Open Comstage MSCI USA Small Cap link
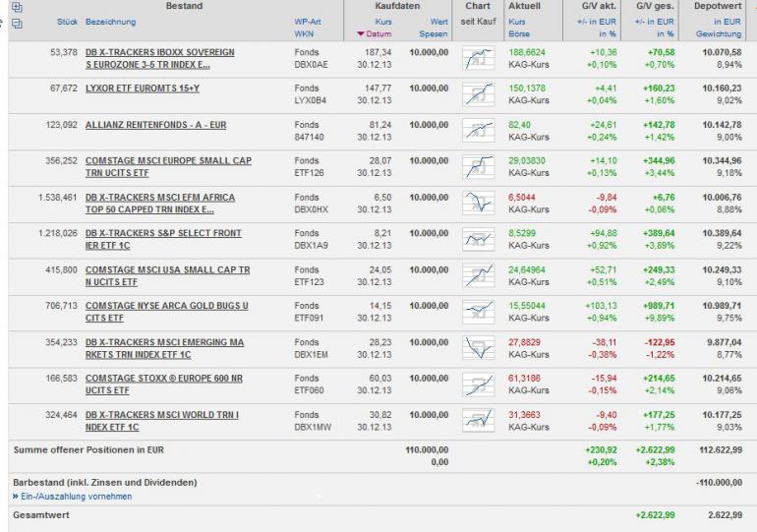The width and height of the screenshot is (757, 532). point(167,275)
